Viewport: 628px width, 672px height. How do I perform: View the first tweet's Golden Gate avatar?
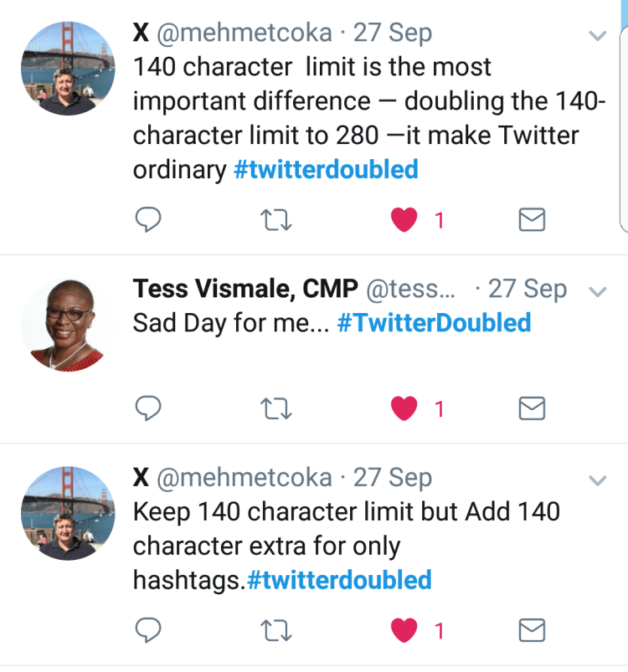[68, 68]
